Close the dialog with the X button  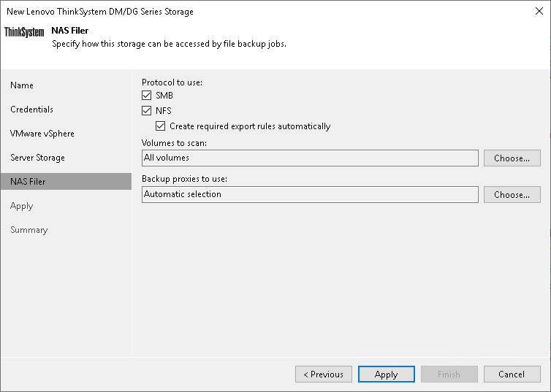(x=539, y=11)
